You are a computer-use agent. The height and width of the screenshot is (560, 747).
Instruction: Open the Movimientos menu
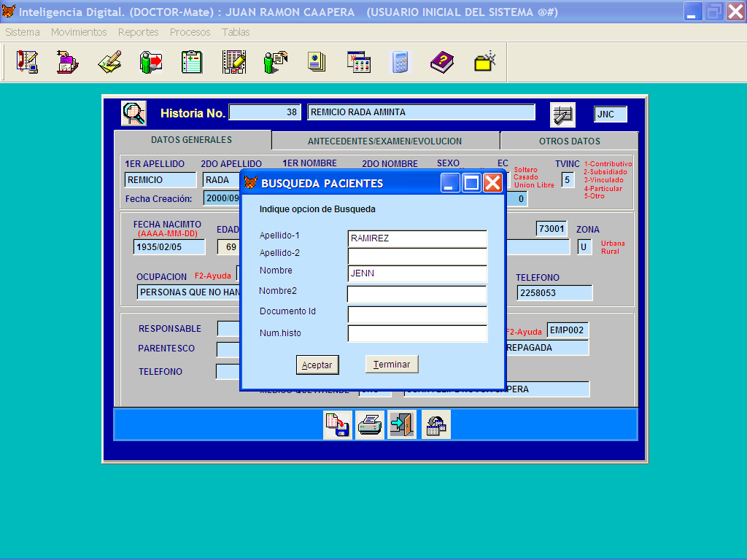pos(79,32)
